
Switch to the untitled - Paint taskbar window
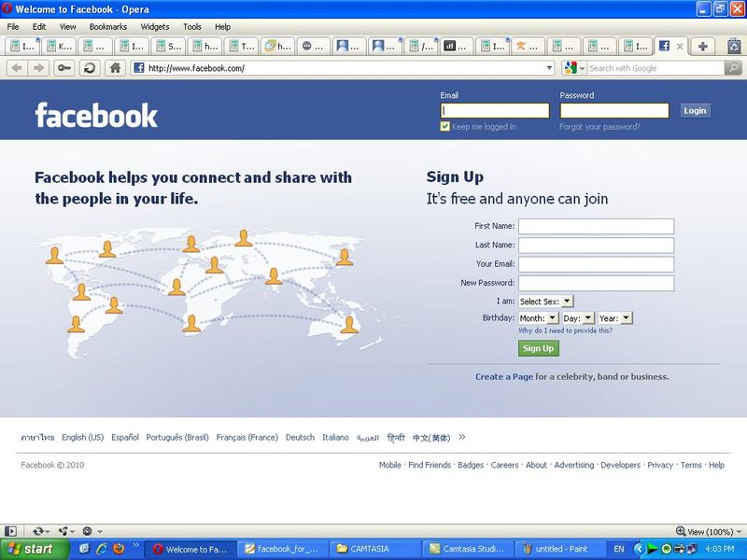561,549
